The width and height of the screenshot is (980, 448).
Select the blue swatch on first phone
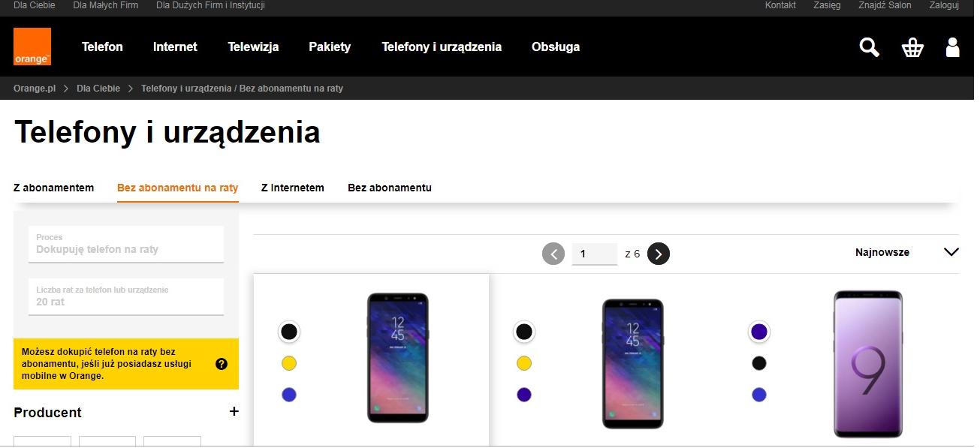[289, 394]
